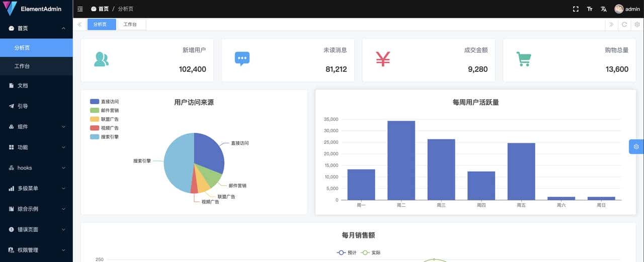Expand the 错误页面 submenu chevron

click(63, 229)
